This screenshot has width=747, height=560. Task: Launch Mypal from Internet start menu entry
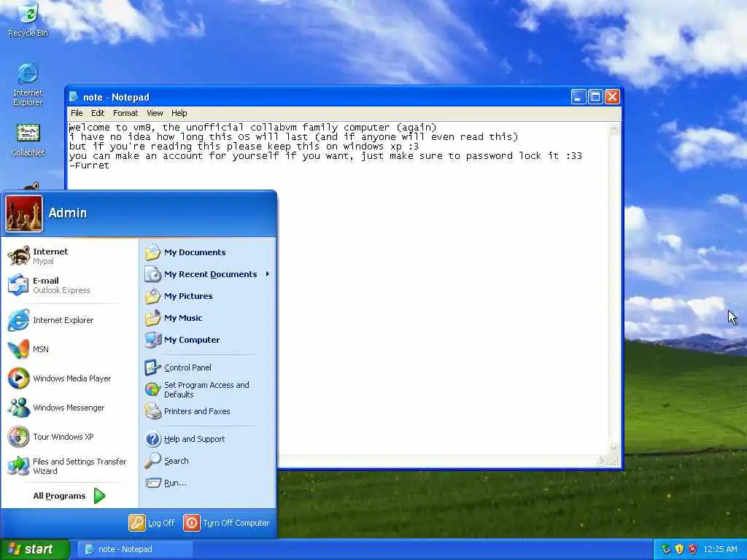70,256
